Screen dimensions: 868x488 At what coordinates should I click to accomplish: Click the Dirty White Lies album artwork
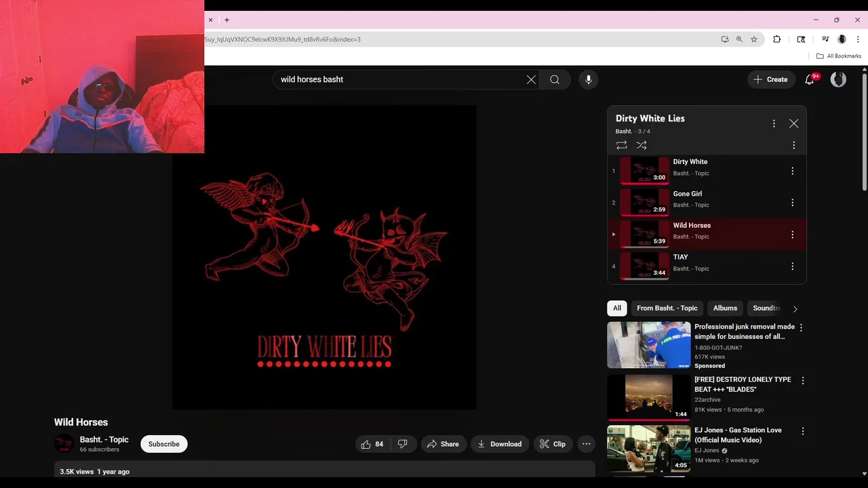point(324,258)
